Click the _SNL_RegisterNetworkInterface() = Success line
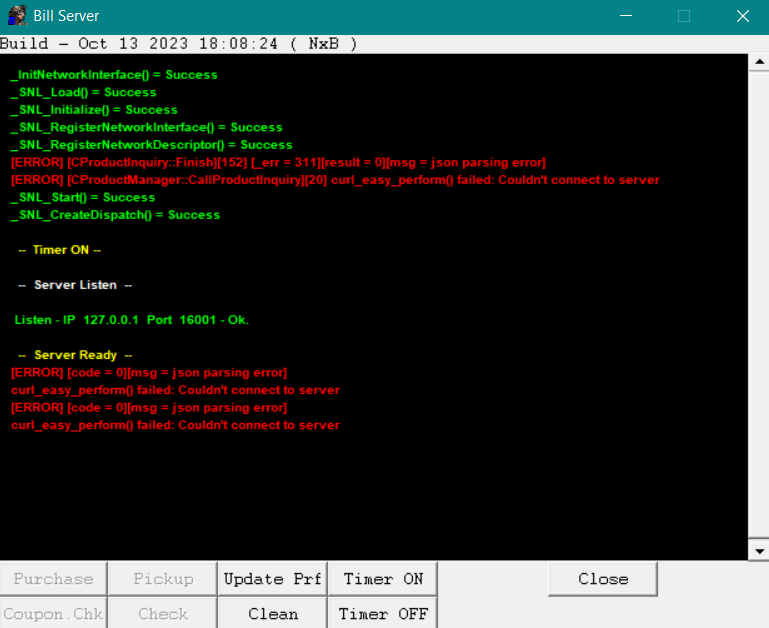This screenshot has width=769, height=628. coord(146,128)
